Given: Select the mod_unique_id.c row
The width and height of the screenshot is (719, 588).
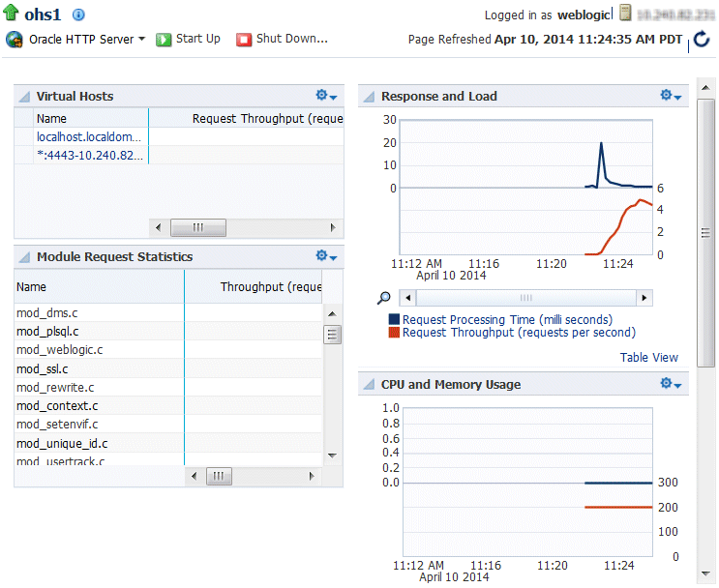Looking at the screenshot, I should [168, 443].
